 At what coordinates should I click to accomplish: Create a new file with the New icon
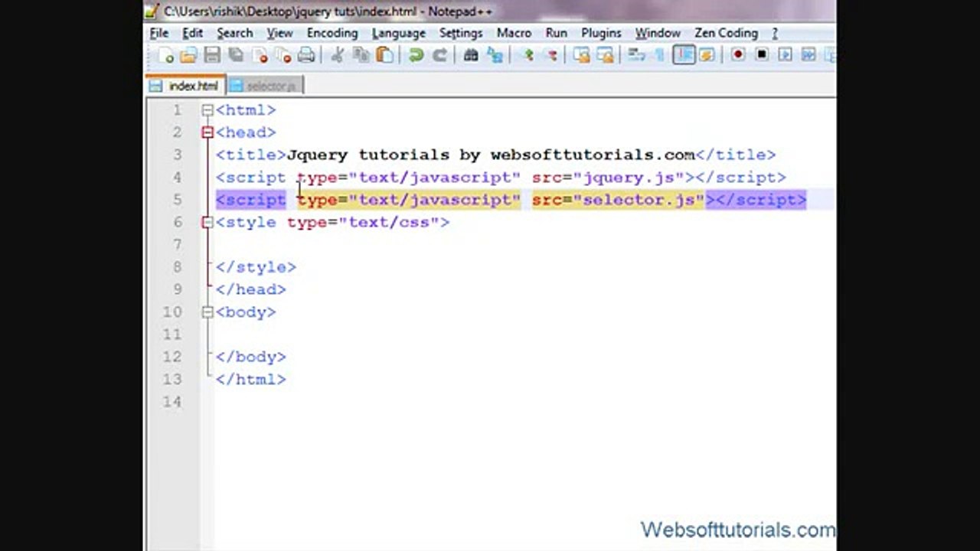[166, 55]
